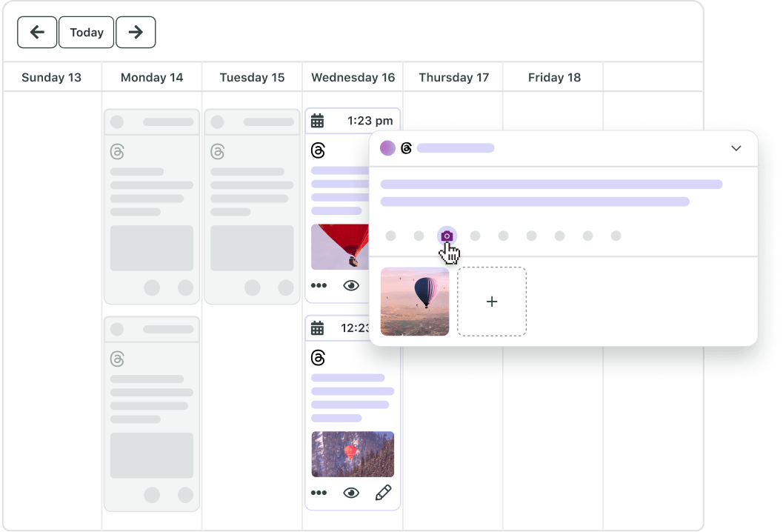Add another image with the plus box
Screen dimensions: 783x532
coord(492,302)
